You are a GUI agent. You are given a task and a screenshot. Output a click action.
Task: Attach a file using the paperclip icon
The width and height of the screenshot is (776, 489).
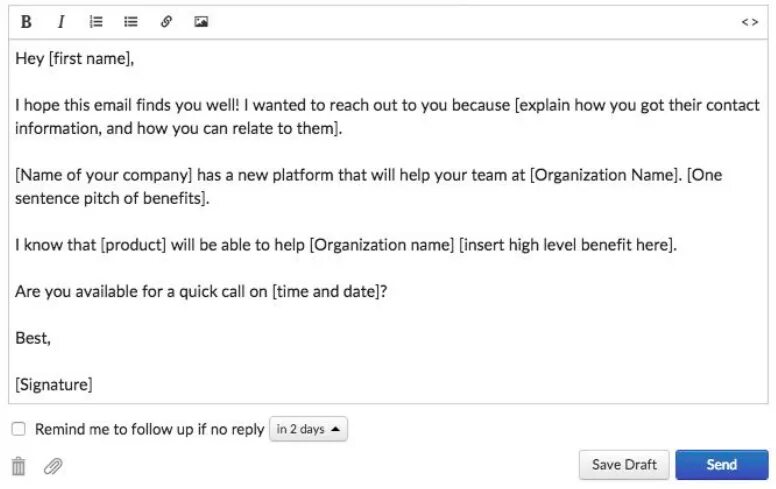point(53,465)
